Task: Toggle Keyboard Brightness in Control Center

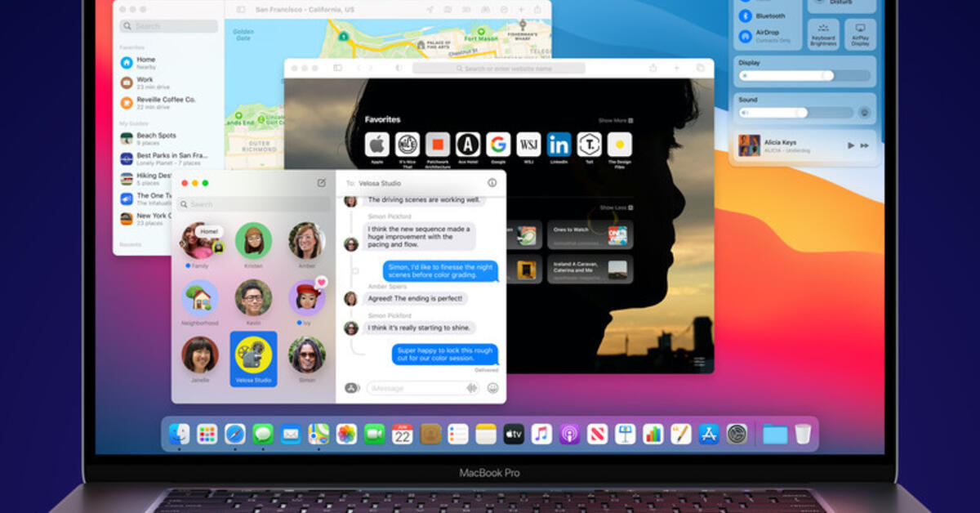Action: point(824,35)
